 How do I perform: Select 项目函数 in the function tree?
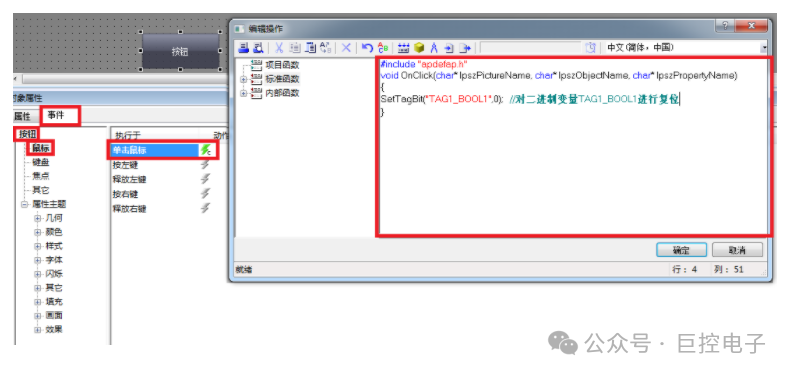(282, 65)
